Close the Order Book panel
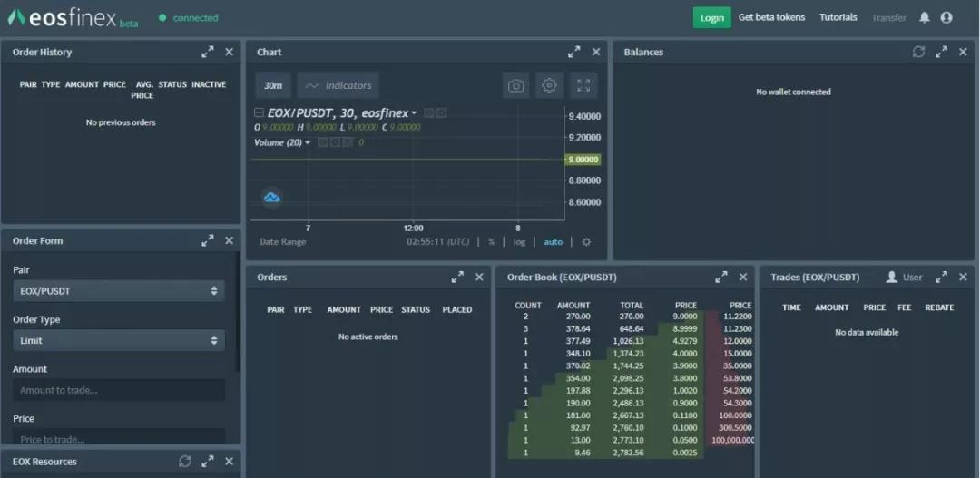The height and width of the screenshot is (478, 980). pos(743,277)
